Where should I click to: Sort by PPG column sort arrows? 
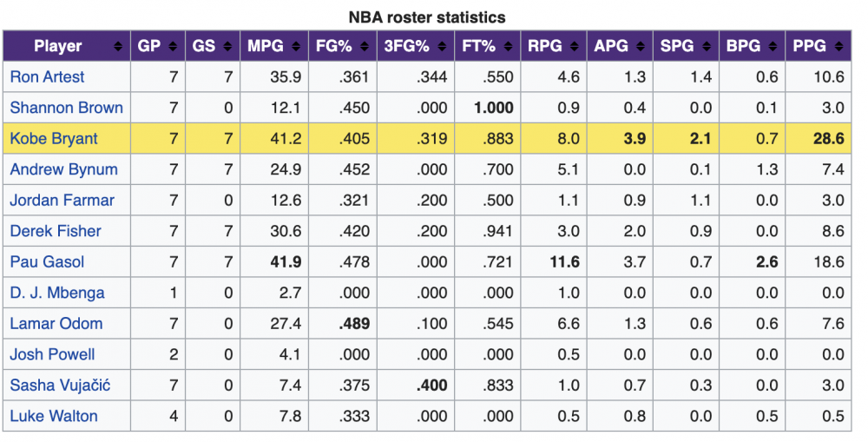pos(838,47)
